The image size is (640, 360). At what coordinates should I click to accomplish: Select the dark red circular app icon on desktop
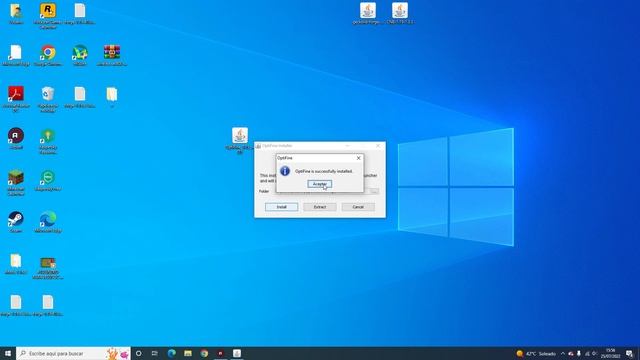(x=16, y=138)
